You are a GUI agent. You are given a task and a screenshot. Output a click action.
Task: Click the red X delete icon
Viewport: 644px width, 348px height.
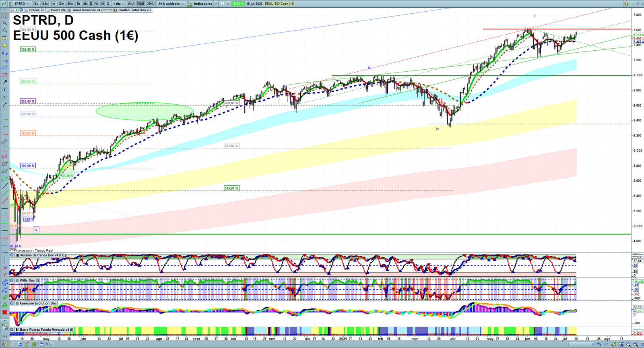(x=4, y=312)
